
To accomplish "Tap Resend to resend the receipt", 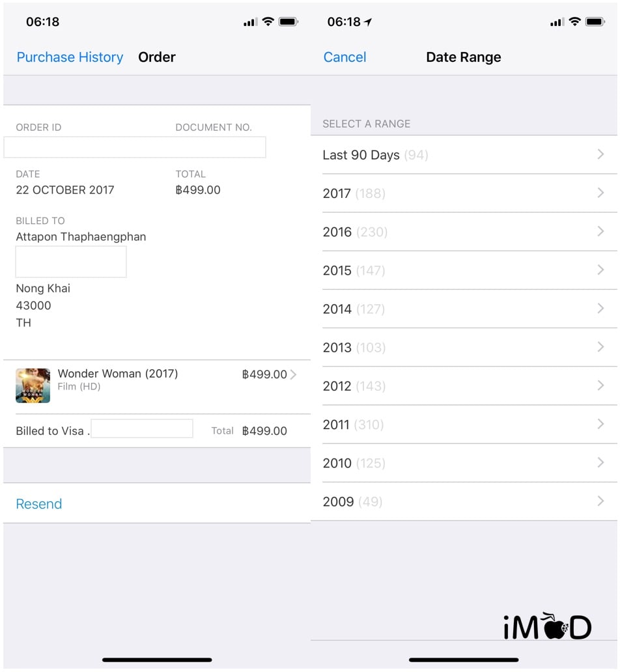I will click(38, 504).
